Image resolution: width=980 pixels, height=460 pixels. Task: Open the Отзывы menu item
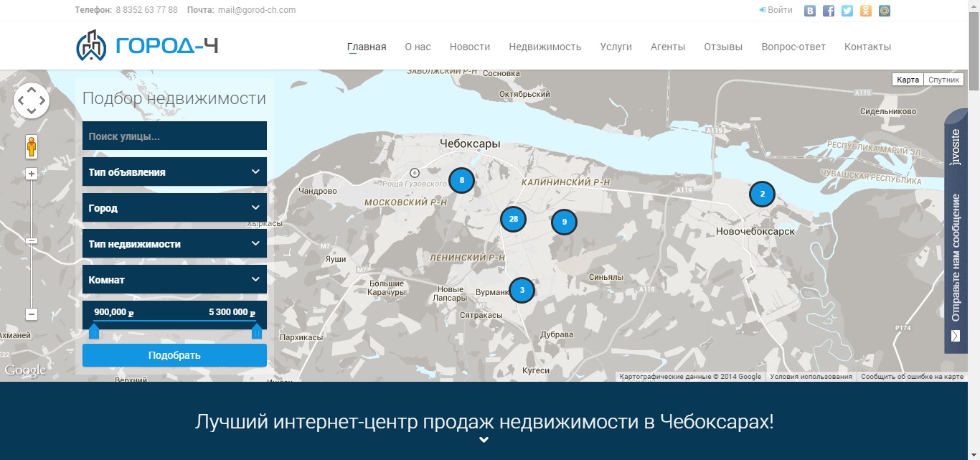[723, 47]
